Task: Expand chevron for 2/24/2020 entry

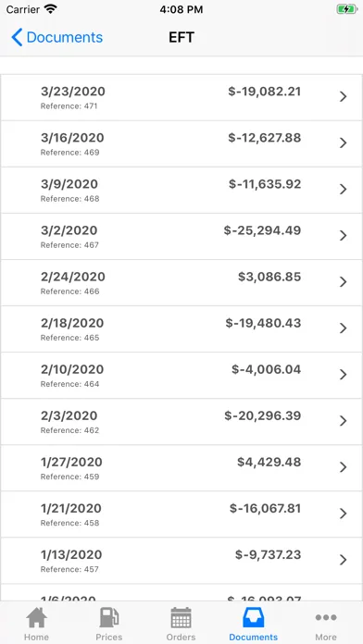Action: 343,281
